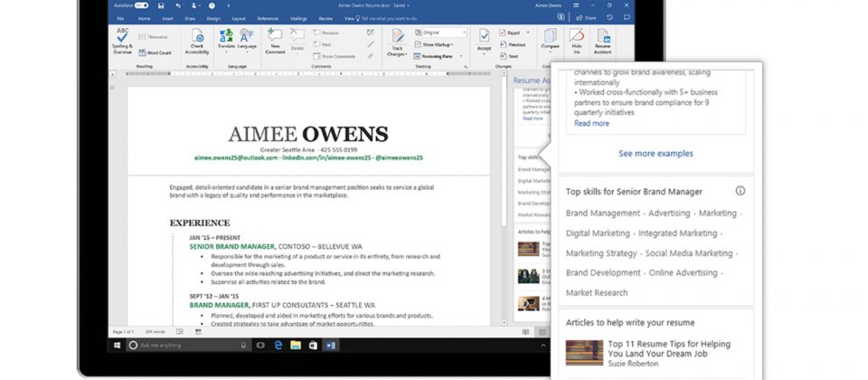Screen dimensions: 868x380
Task: Switch to the Mailings tab
Action: [x=299, y=18]
